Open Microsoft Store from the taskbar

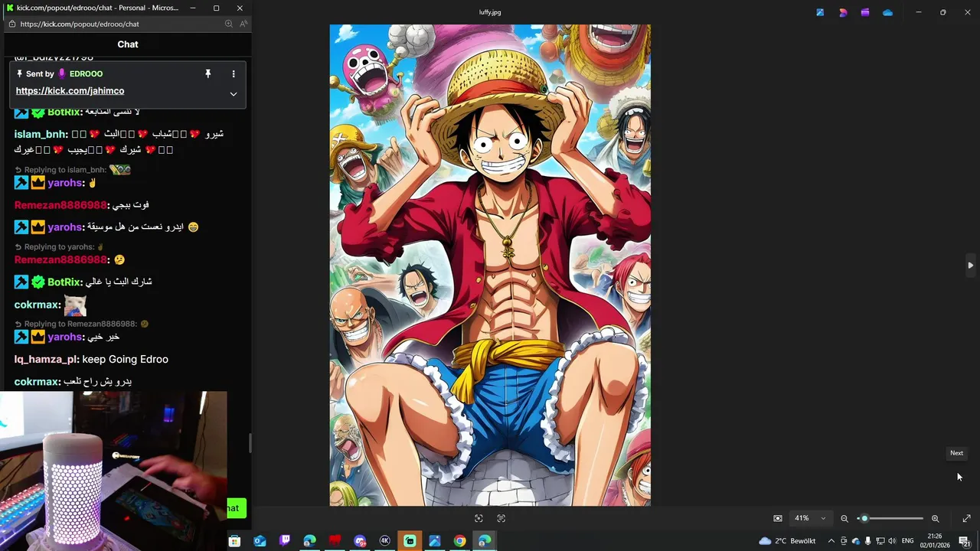(x=234, y=541)
